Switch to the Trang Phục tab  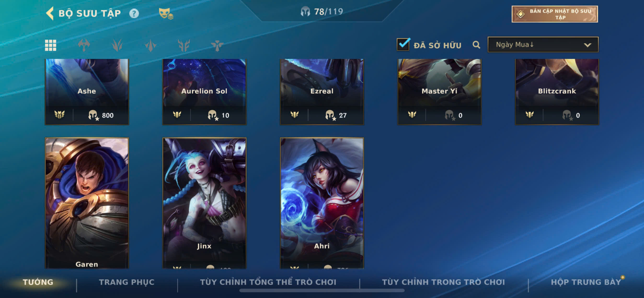126,282
